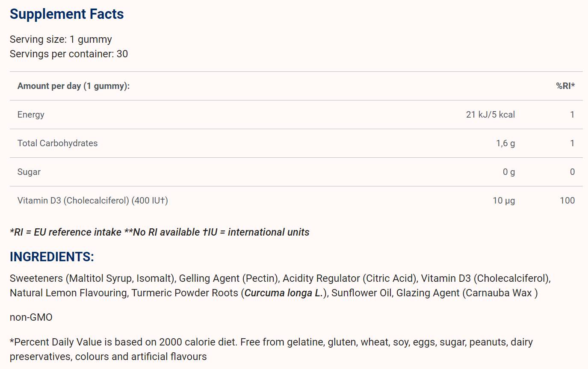Click the '1,6 g' carbohydrates amount
Screen dimensions: 588x369
(x=505, y=143)
